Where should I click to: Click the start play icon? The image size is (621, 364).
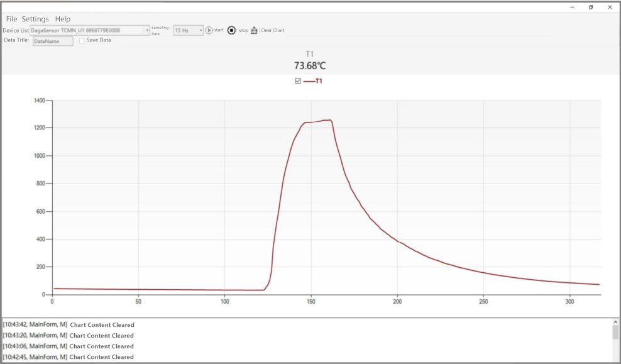[x=209, y=30]
